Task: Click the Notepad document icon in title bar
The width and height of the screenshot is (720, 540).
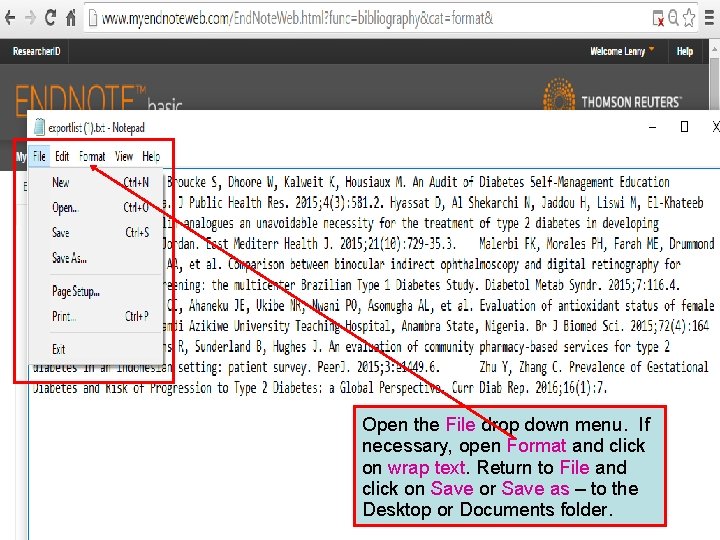Action: [39, 127]
